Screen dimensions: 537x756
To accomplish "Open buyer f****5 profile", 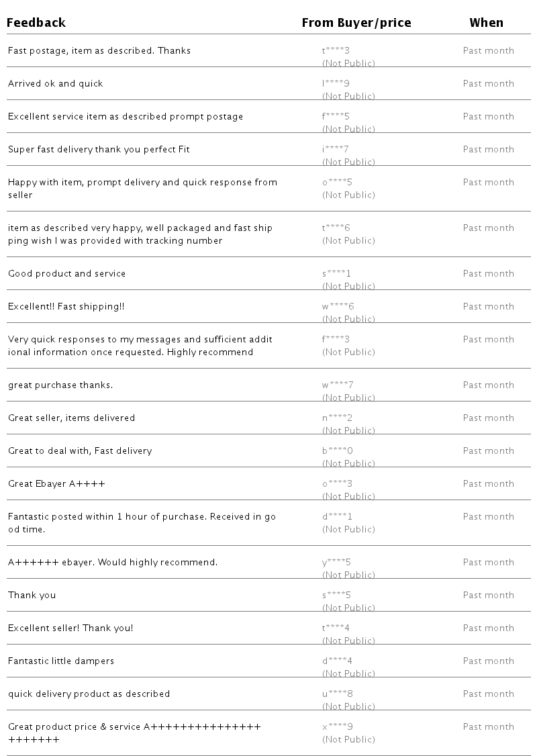I will (336, 117).
